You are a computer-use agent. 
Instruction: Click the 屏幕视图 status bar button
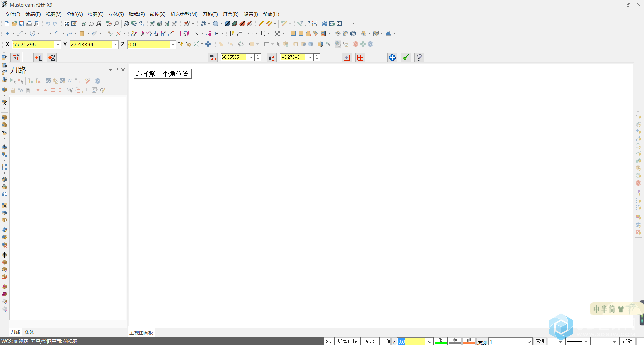(x=347, y=341)
